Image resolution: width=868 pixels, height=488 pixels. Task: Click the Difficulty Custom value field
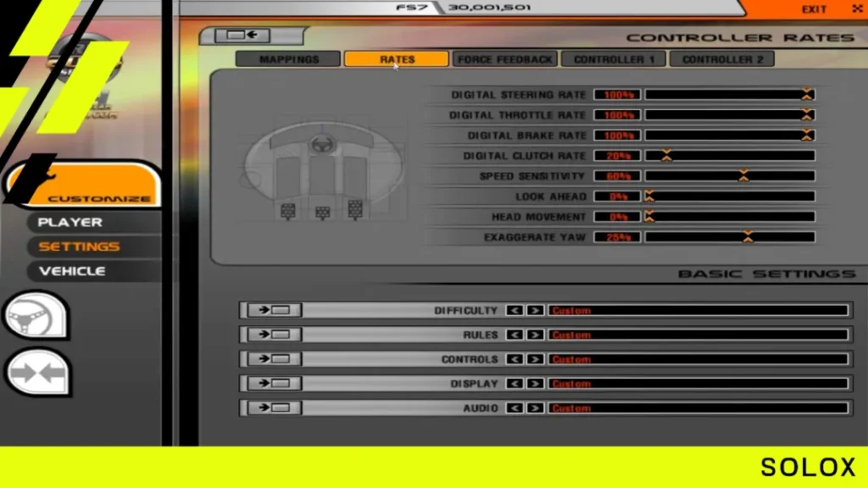[698, 310]
